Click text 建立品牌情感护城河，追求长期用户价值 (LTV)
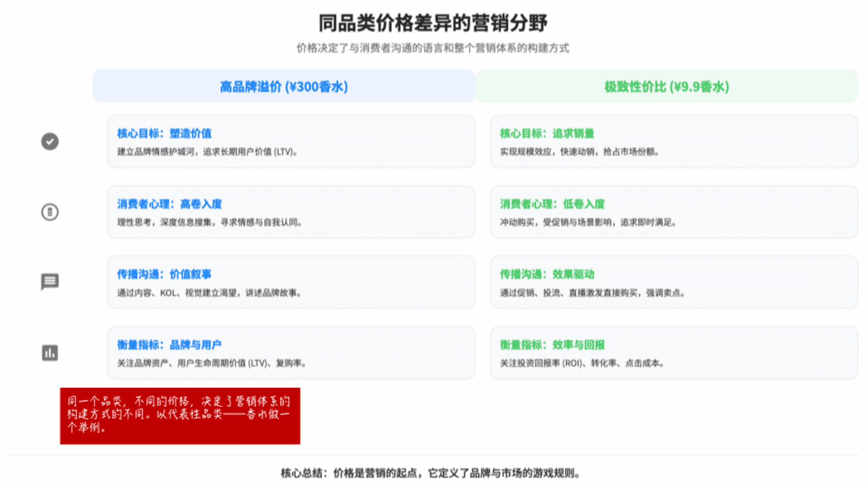This screenshot has height=488, width=868. point(207,152)
